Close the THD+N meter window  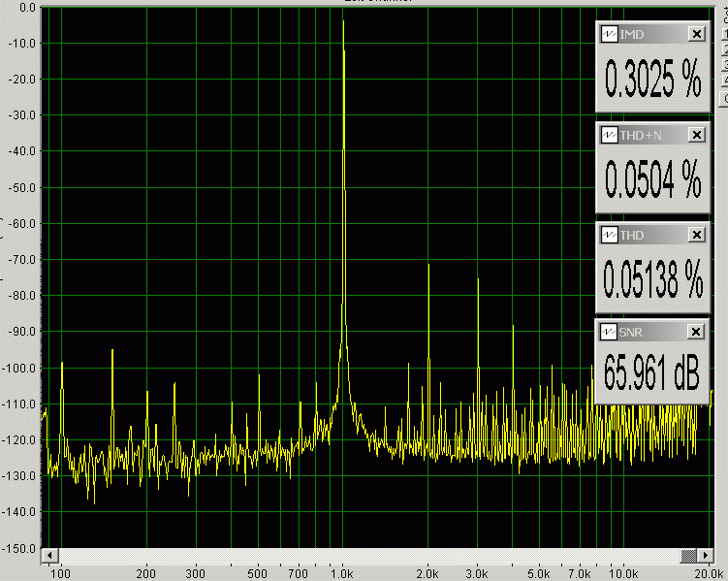[696, 135]
